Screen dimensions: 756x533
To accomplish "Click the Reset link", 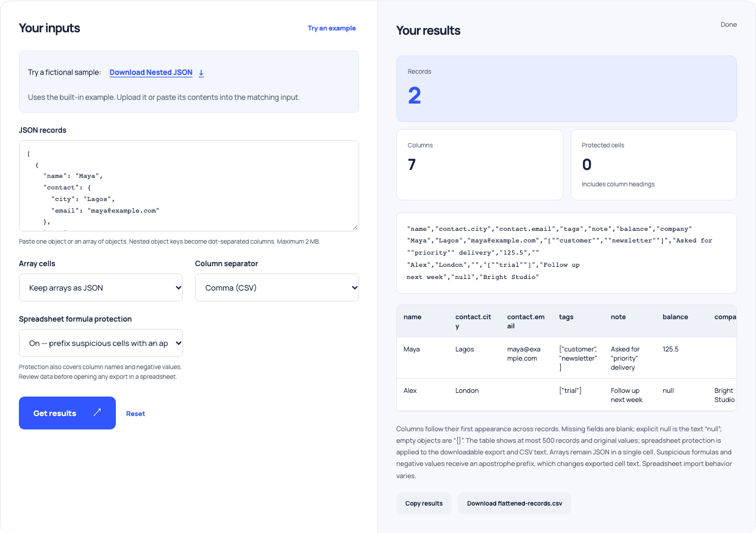I will [x=135, y=414].
